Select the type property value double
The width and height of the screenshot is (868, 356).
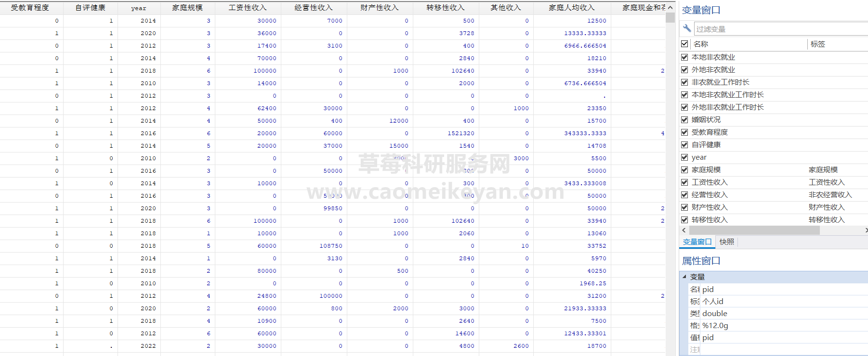(x=715, y=313)
